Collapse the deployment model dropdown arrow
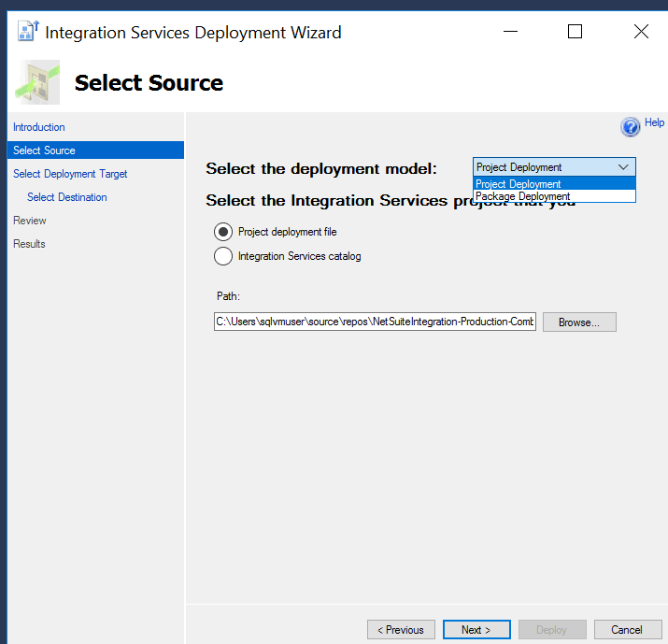 point(623,167)
